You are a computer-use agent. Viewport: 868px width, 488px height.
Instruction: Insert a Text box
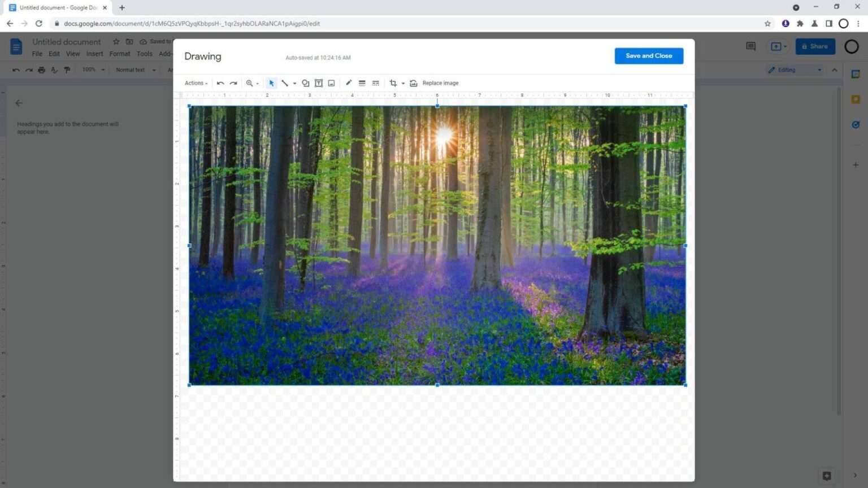318,83
